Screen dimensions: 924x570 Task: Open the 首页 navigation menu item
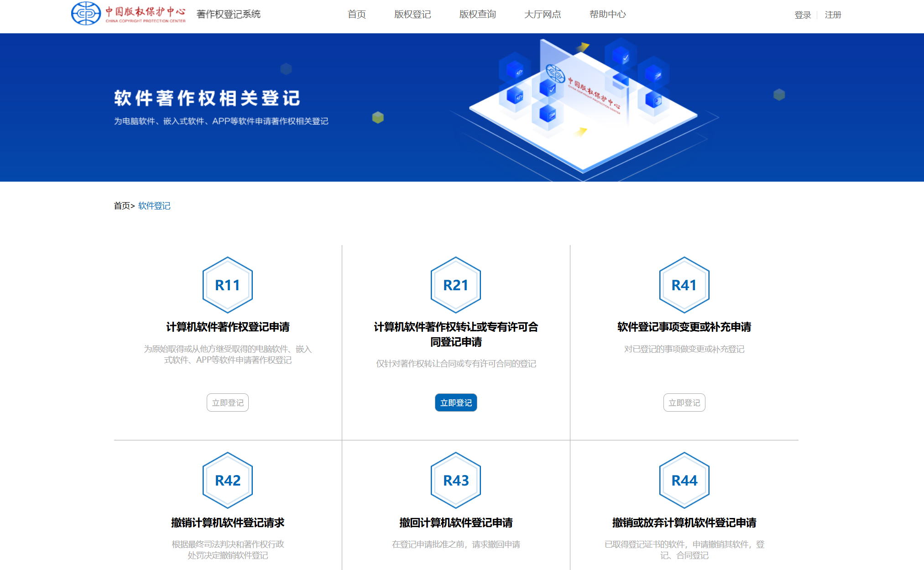pos(356,15)
